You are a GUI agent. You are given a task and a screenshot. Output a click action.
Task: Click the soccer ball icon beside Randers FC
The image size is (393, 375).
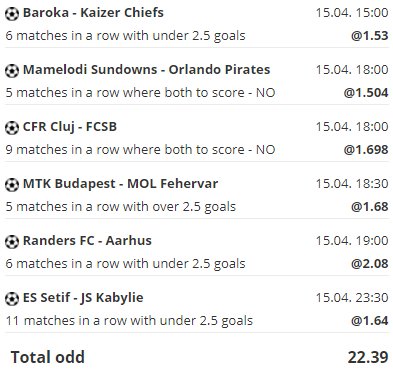click(12, 242)
